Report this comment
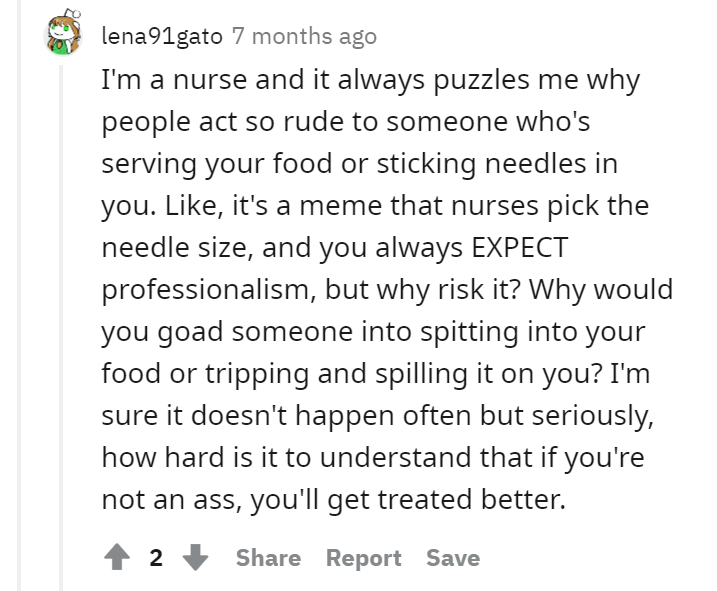 363,558
